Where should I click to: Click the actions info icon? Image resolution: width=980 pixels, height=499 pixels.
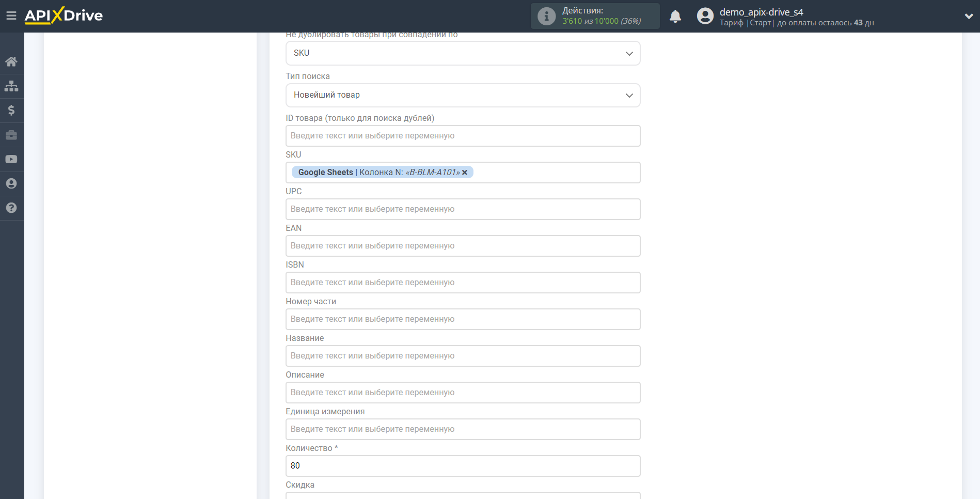tap(546, 16)
